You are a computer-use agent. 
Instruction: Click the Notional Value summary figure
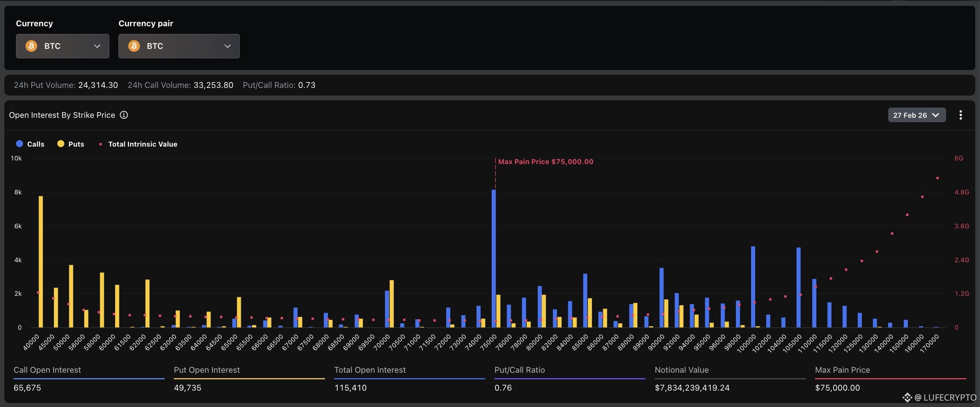pyautogui.click(x=692, y=388)
